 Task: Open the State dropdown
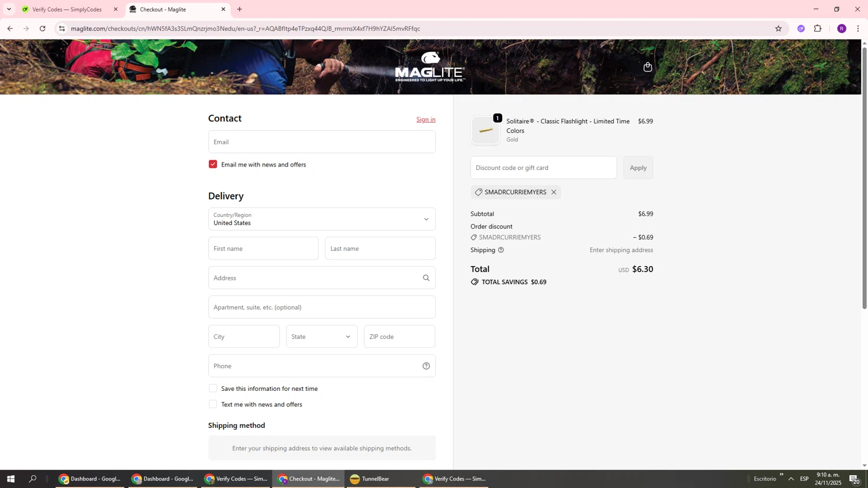322,337
